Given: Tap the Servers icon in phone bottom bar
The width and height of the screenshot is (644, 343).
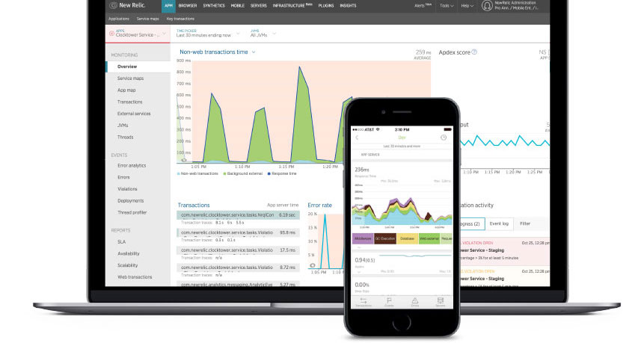Looking at the screenshot, I should (441, 302).
